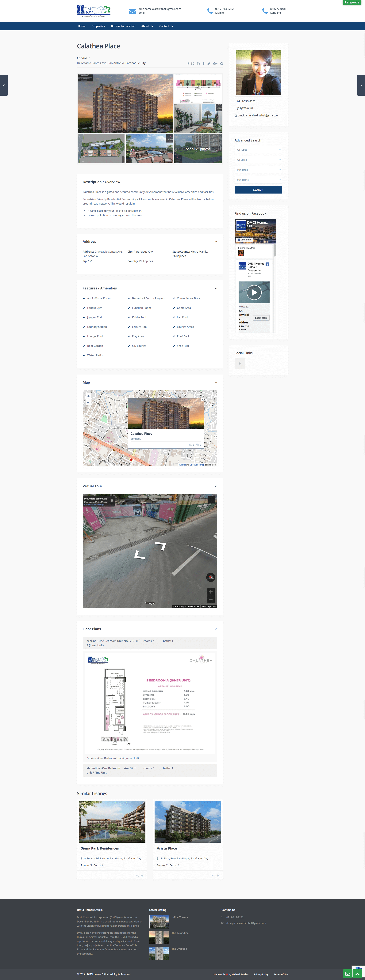Open All Types dropdown
The height and width of the screenshot is (980, 365).
[258, 149]
